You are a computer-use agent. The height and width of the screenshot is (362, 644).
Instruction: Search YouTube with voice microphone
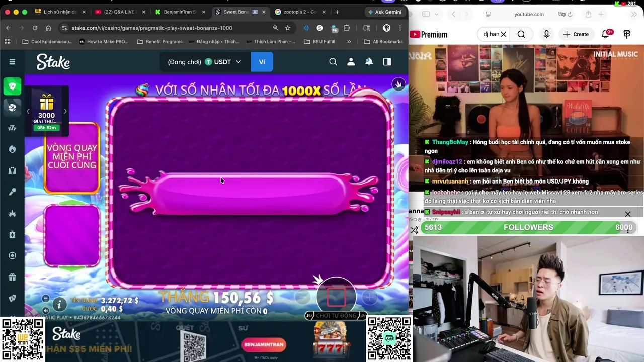click(546, 34)
